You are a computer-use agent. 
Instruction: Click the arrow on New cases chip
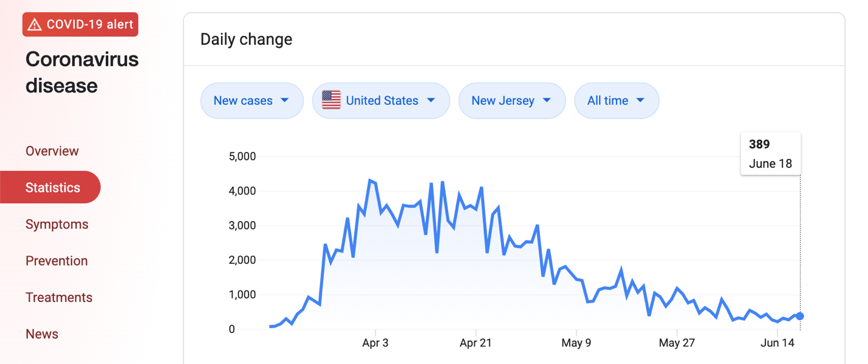pyautogui.click(x=284, y=100)
